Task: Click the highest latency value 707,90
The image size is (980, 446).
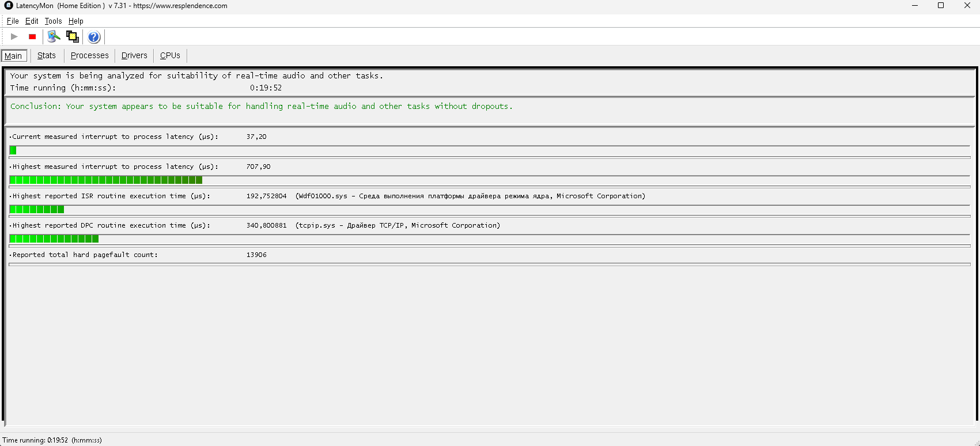Action: point(258,167)
